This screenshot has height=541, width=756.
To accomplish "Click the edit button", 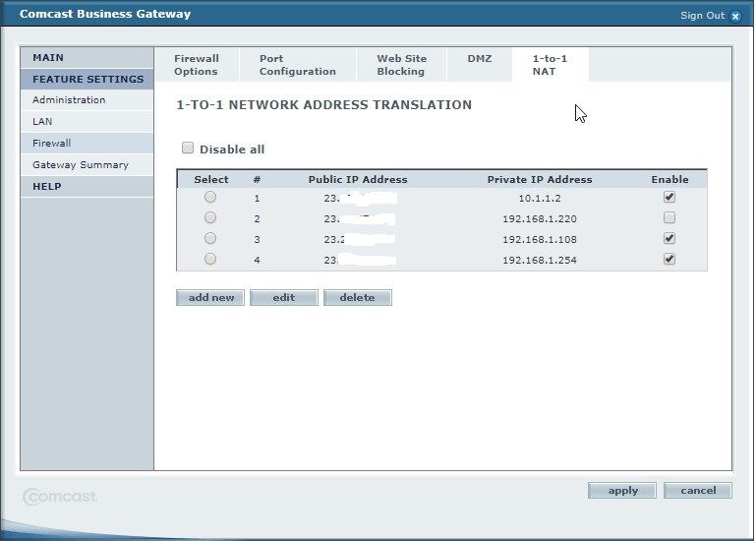I will (284, 297).
